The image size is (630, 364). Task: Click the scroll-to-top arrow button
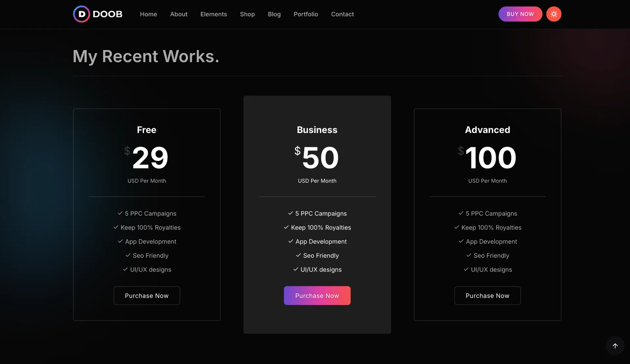[615, 346]
